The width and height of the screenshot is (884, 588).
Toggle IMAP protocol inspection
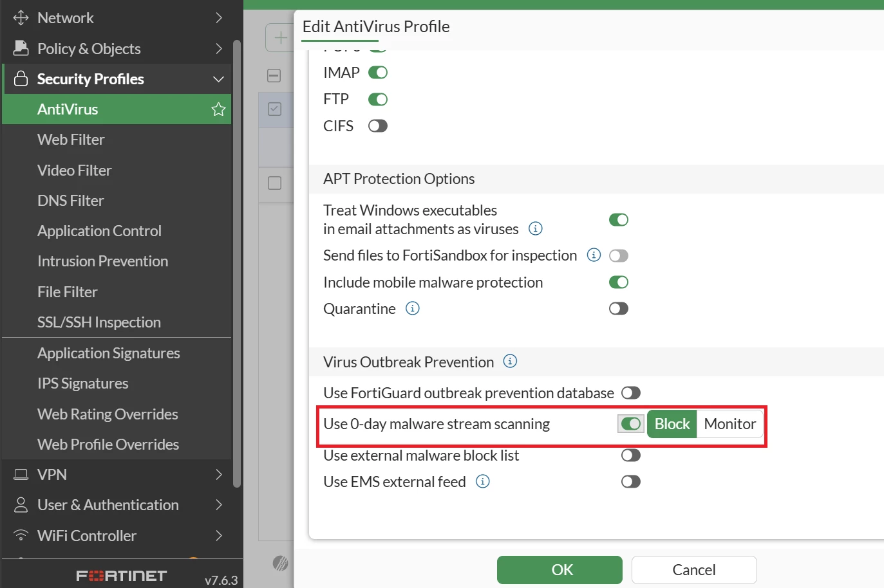coord(378,73)
